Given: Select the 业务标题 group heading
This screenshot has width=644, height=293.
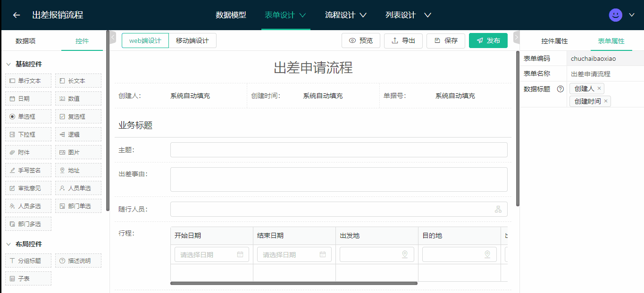Looking at the screenshot, I should click(135, 125).
